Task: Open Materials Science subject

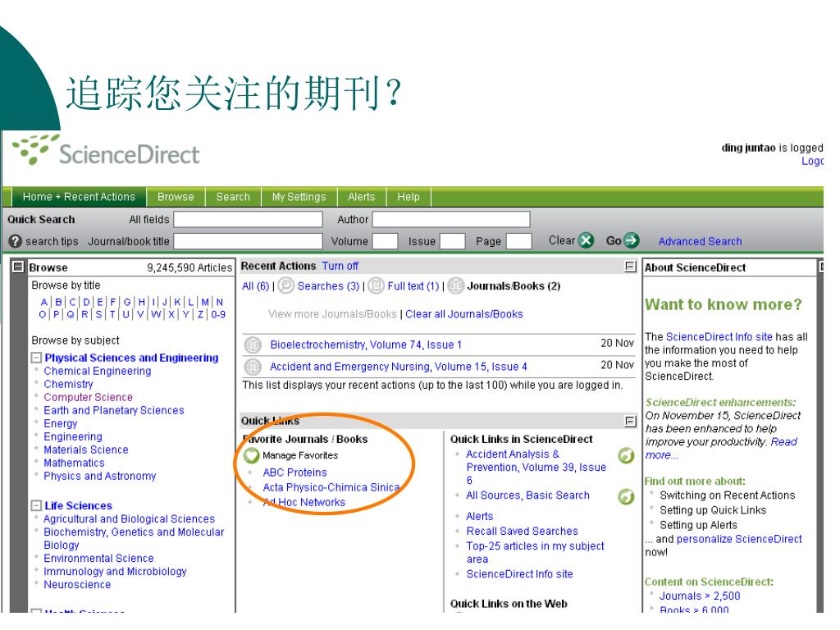Action: (85, 450)
